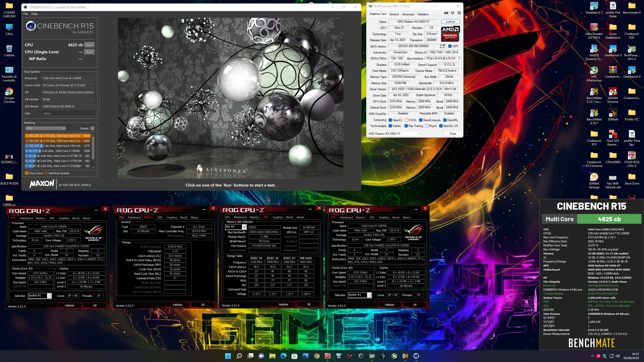Run Cinebench CPU multi-core test

coord(89,45)
